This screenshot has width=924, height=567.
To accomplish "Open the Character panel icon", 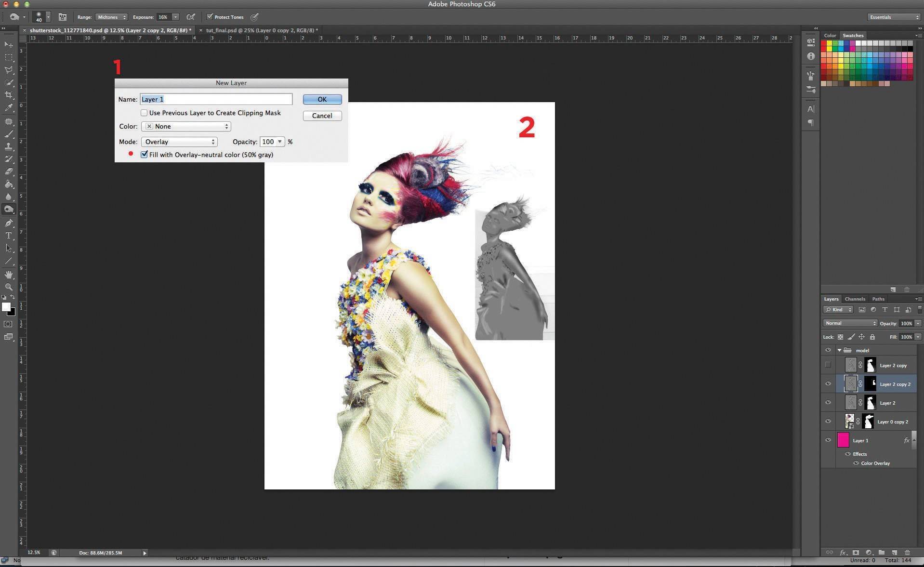I will pos(811,109).
